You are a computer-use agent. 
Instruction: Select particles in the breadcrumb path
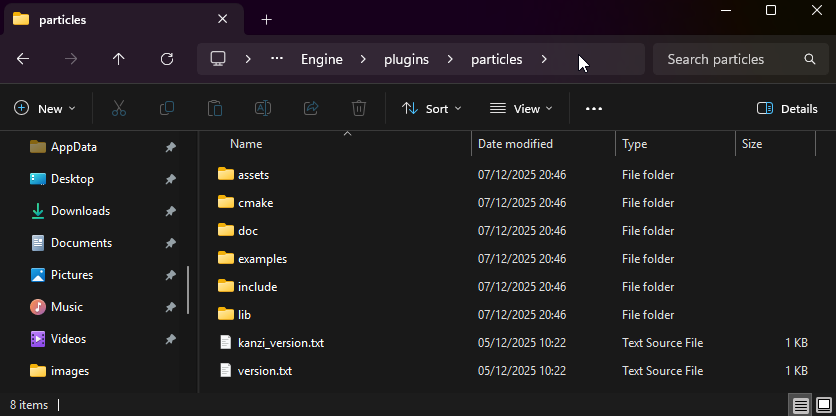pos(497,59)
